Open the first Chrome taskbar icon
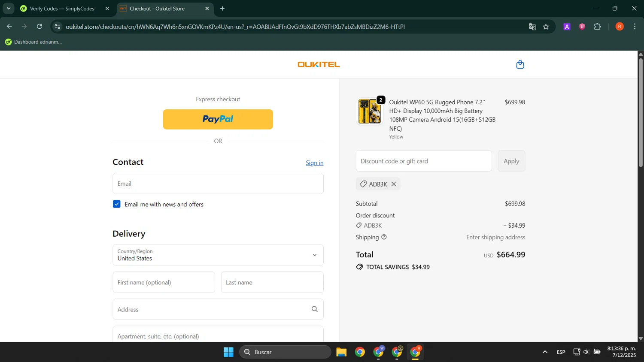The width and height of the screenshot is (644, 362). (360, 352)
